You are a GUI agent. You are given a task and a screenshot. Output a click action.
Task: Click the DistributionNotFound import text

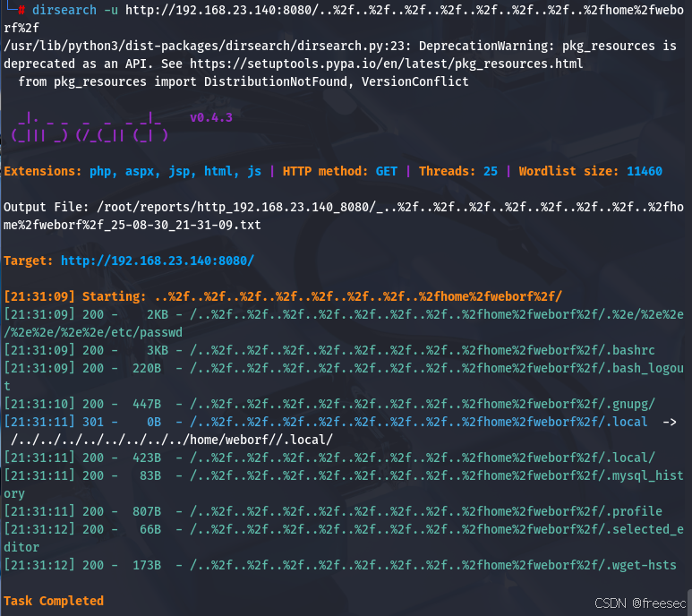tap(276, 81)
